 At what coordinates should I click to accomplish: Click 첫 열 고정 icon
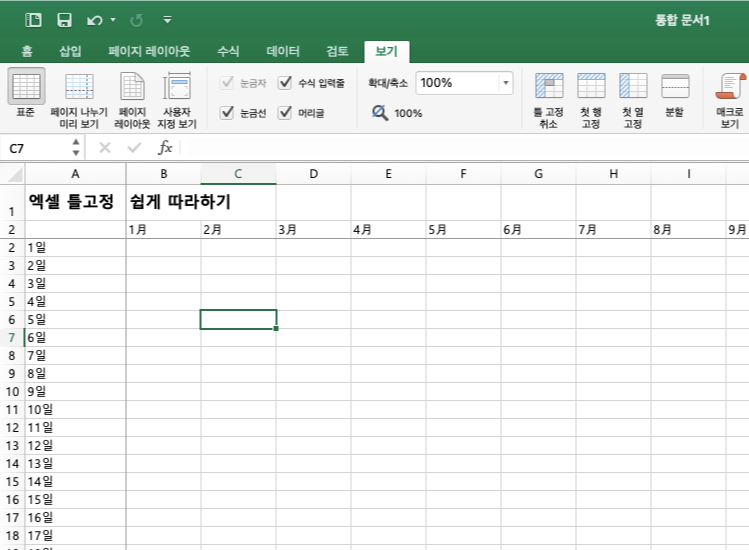coord(633,86)
